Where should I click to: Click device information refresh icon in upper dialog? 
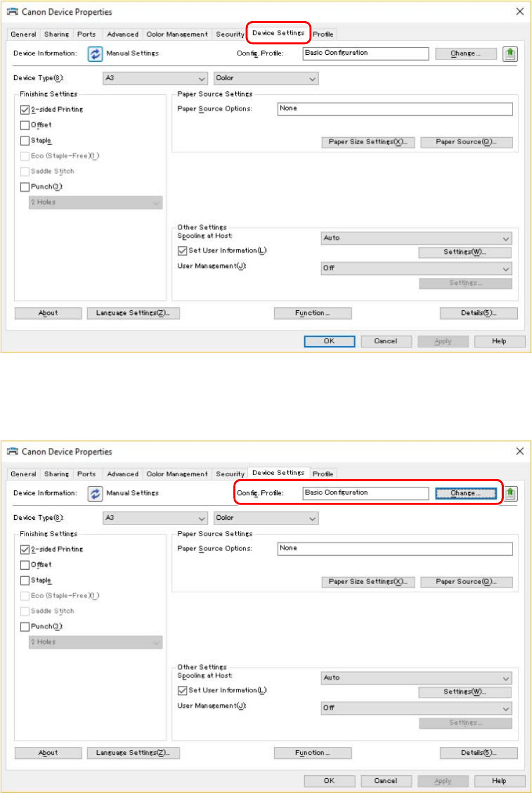[x=95, y=54]
